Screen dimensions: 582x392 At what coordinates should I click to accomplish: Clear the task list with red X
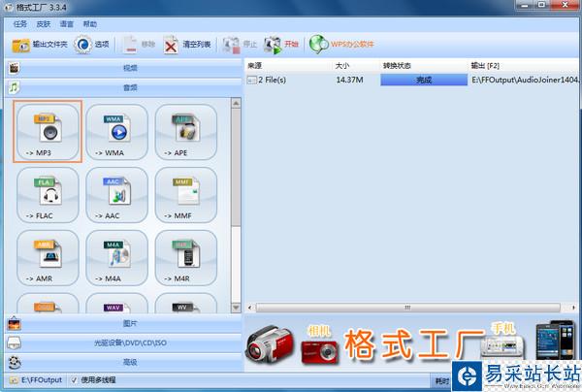[x=171, y=45]
